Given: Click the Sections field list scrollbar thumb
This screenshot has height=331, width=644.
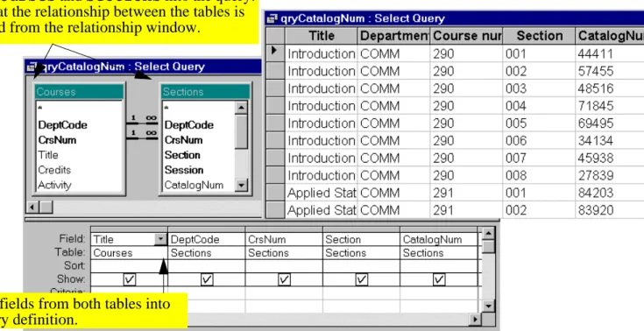Looking at the screenshot, I should pyautogui.click(x=242, y=131).
